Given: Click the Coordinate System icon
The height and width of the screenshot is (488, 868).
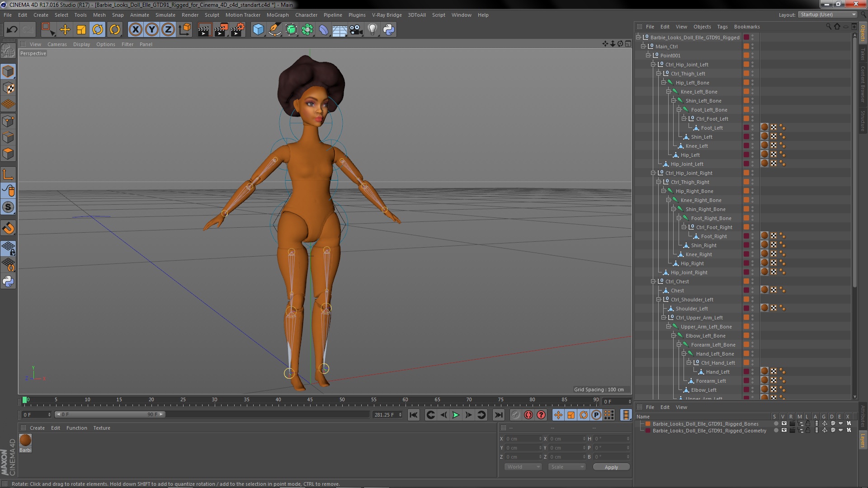Looking at the screenshot, I should (x=185, y=30).
